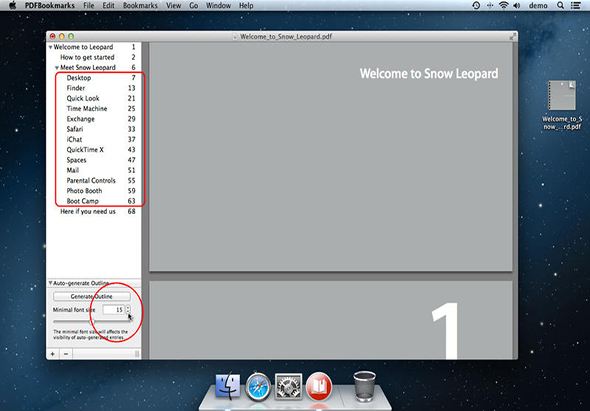Collapse the Welcome to Leopard outline entry

coord(50,47)
